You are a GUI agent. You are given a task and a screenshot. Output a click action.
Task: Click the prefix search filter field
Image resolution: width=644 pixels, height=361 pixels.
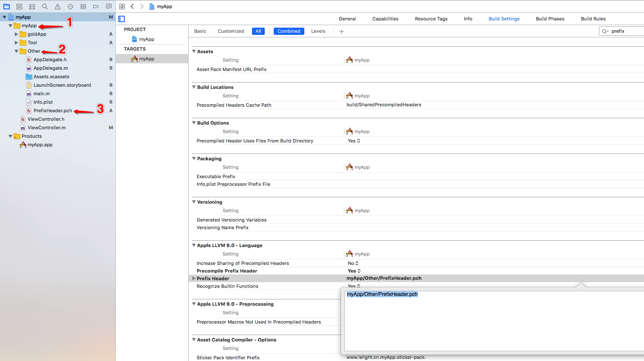621,31
